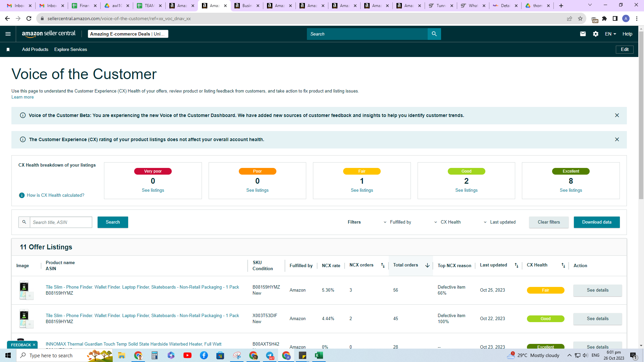This screenshot has height=362, width=644.
Task: Click the Total orders descending sort arrow
Action: click(x=427, y=265)
